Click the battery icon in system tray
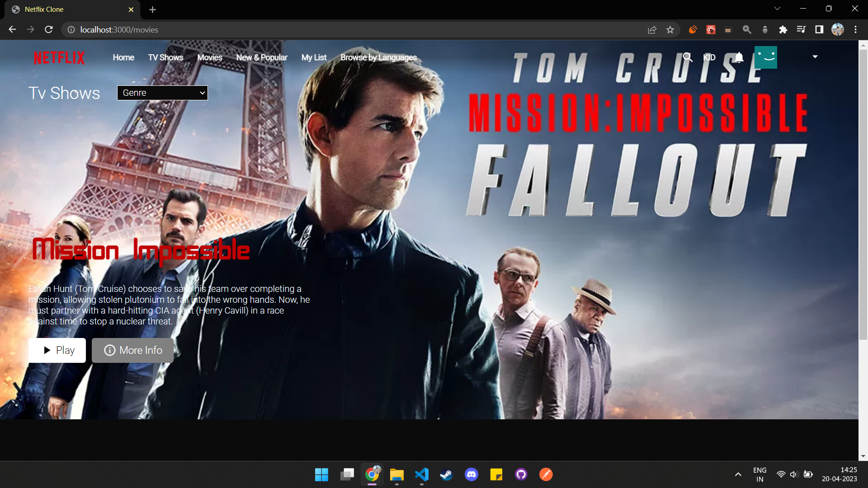868x488 pixels. point(808,474)
